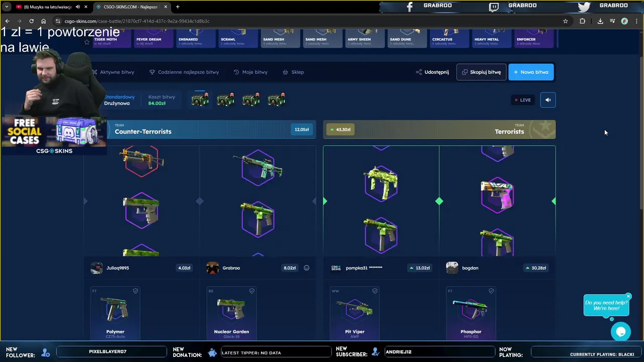Open the Pit Viper AWP skin card
This screenshot has height=362, width=644.
click(355, 313)
